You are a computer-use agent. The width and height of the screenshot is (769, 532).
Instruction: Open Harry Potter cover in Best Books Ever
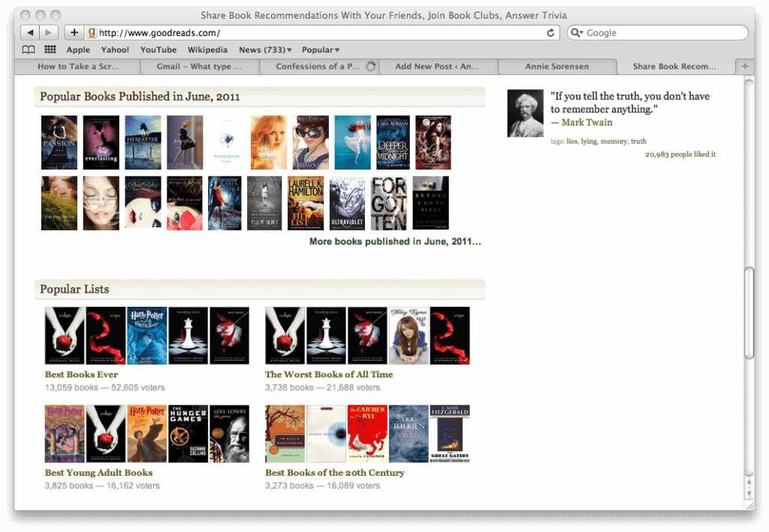click(147, 335)
